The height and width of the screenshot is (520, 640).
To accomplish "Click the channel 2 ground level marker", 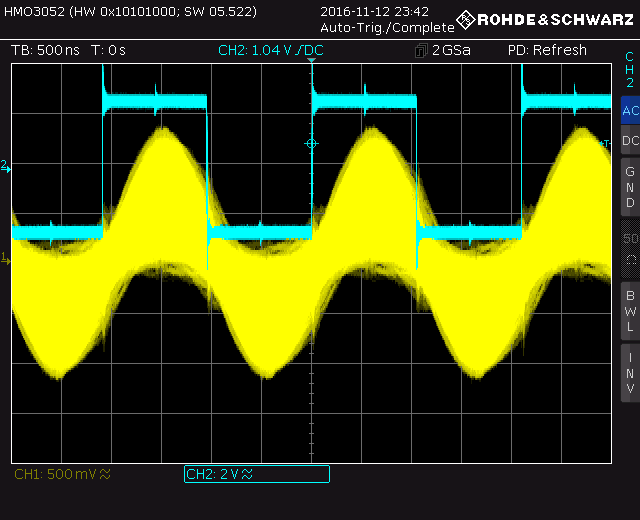I will (5, 165).
